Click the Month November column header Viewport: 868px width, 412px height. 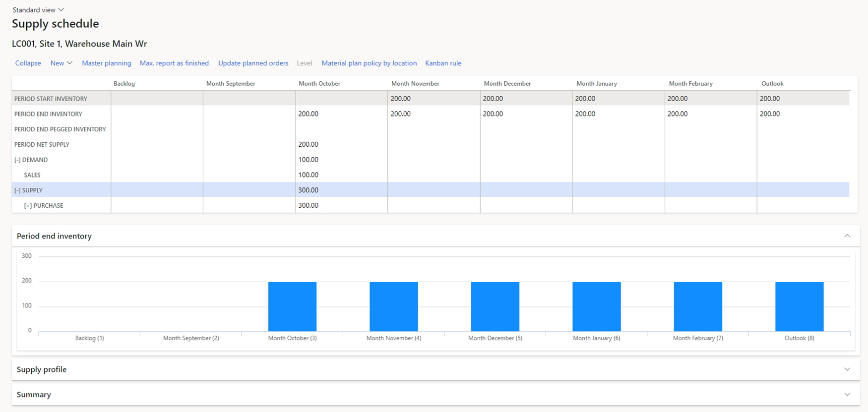click(x=415, y=83)
